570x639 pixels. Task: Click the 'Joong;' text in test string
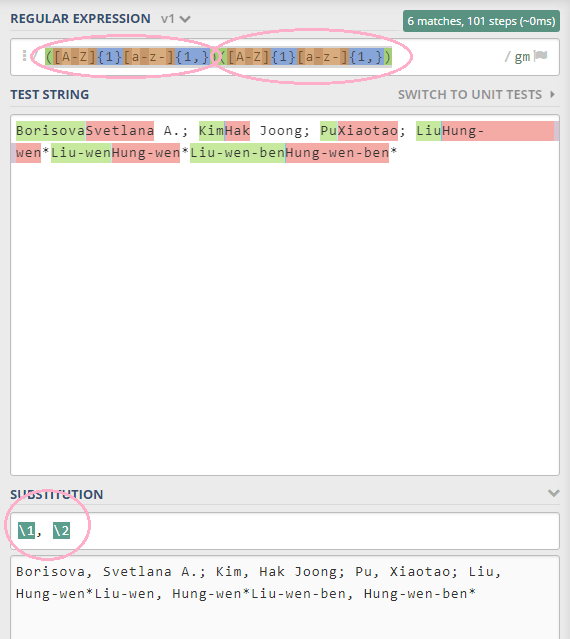284,131
